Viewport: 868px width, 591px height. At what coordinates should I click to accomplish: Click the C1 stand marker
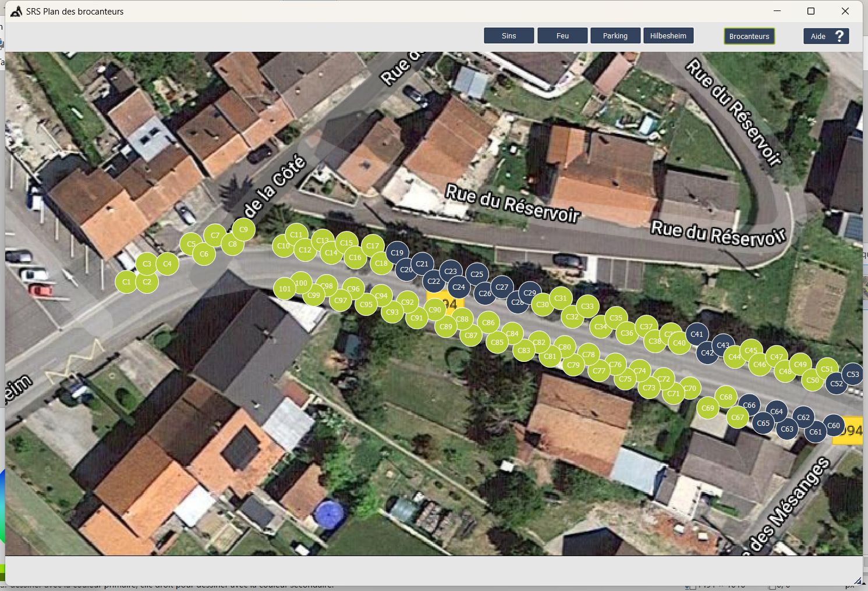pos(126,282)
